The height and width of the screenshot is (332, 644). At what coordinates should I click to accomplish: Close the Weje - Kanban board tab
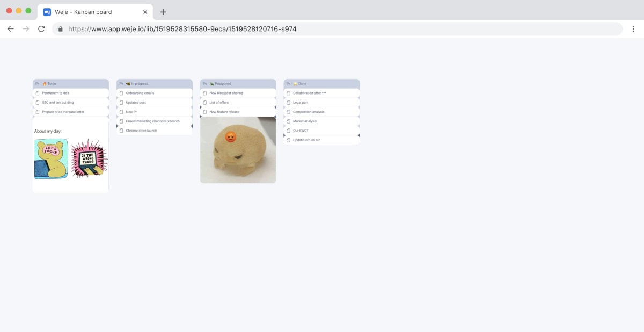coord(145,12)
